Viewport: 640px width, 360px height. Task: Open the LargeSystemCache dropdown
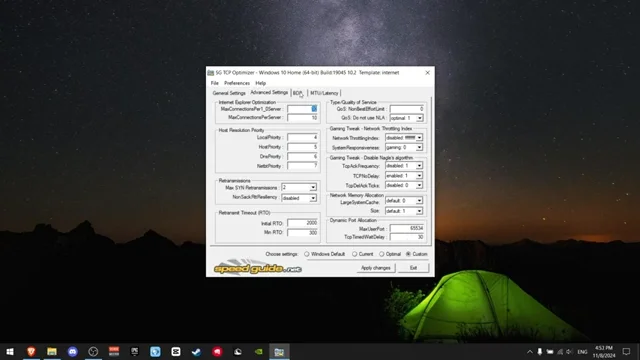coord(419,201)
